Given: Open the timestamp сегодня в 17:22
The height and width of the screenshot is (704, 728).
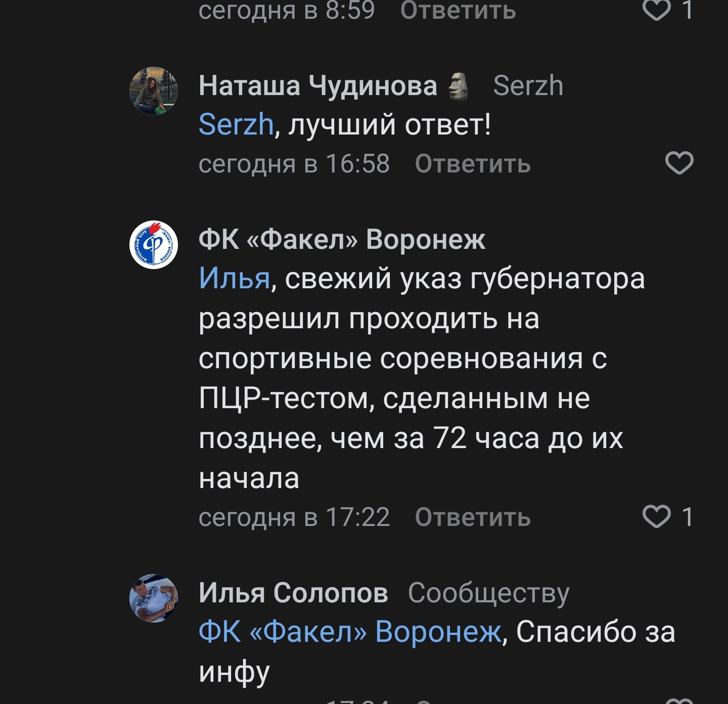Looking at the screenshot, I should pos(294,517).
